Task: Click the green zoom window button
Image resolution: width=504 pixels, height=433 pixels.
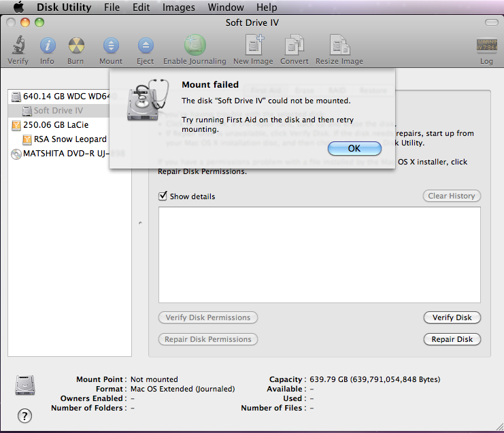Action: [x=39, y=22]
